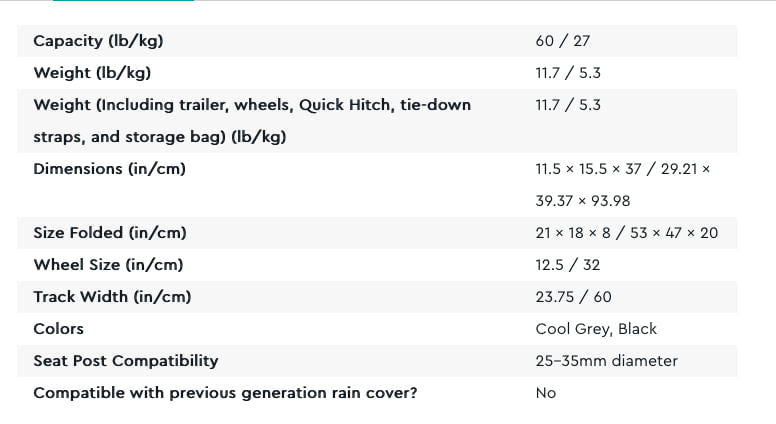Select the No answer for rain cover
The image size is (776, 424).
545,393
